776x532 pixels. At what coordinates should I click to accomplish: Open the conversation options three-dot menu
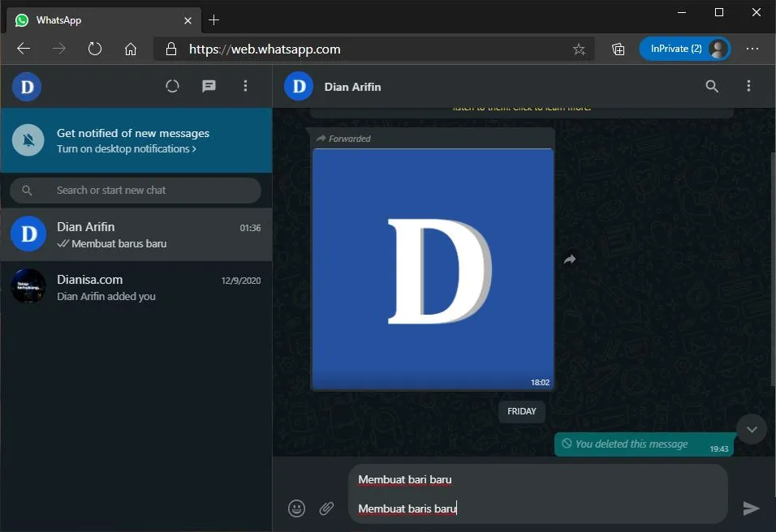748,86
